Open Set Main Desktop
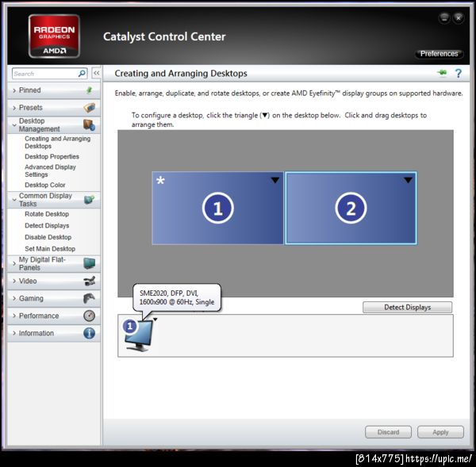 pos(50,248)
